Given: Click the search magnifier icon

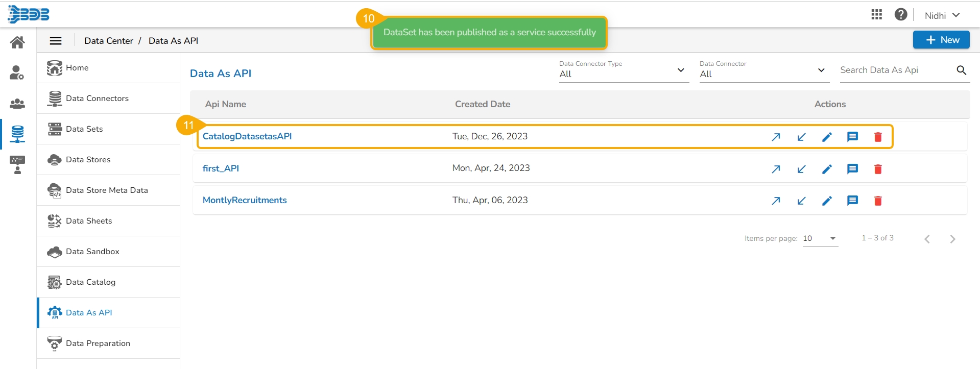Looking at the screenshot, I should coord(961,70).
